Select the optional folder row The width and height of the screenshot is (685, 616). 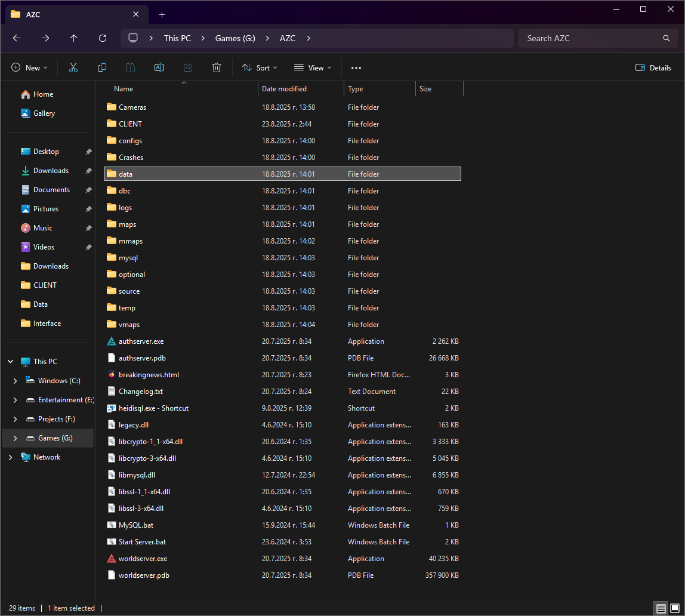pyautogui.click(x=283, y=275)
